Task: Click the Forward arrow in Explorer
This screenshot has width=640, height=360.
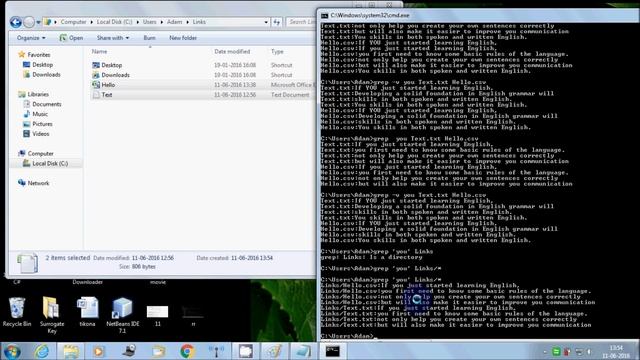Action: coord(29,22)
